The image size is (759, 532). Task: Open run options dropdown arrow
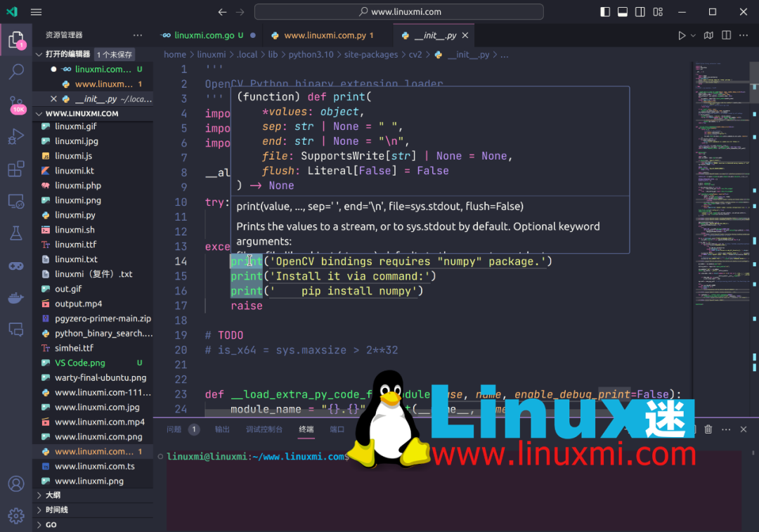(x=693, y=35)
